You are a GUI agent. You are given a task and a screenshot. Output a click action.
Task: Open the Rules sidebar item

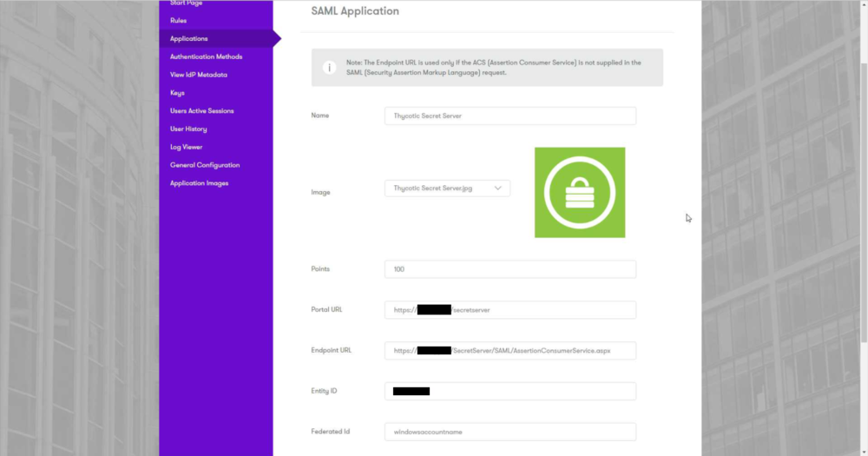(x=178, y=21)
